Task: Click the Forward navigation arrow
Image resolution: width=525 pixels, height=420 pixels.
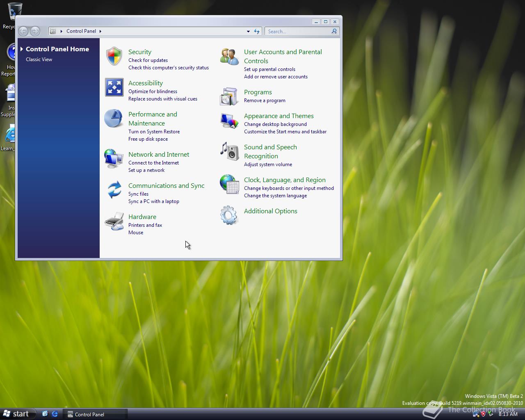Action: (35, 31)
